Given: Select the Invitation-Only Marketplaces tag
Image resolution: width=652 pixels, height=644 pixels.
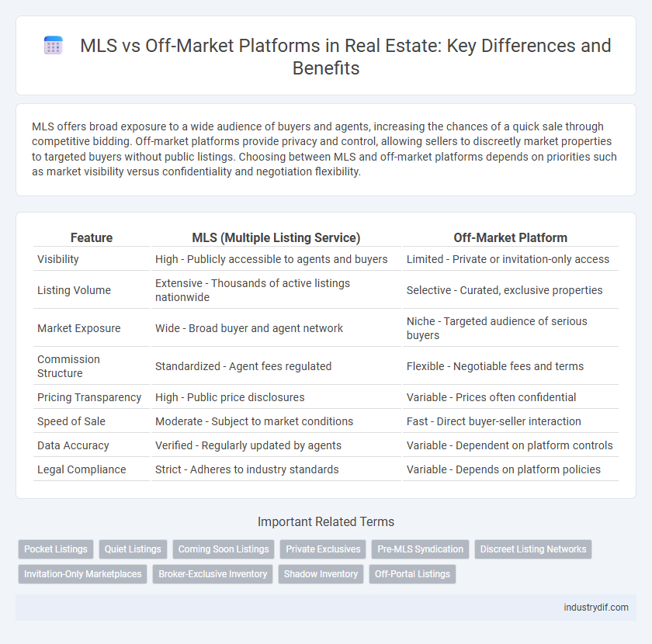Looking at the screenshot, I should coord(83,574).
